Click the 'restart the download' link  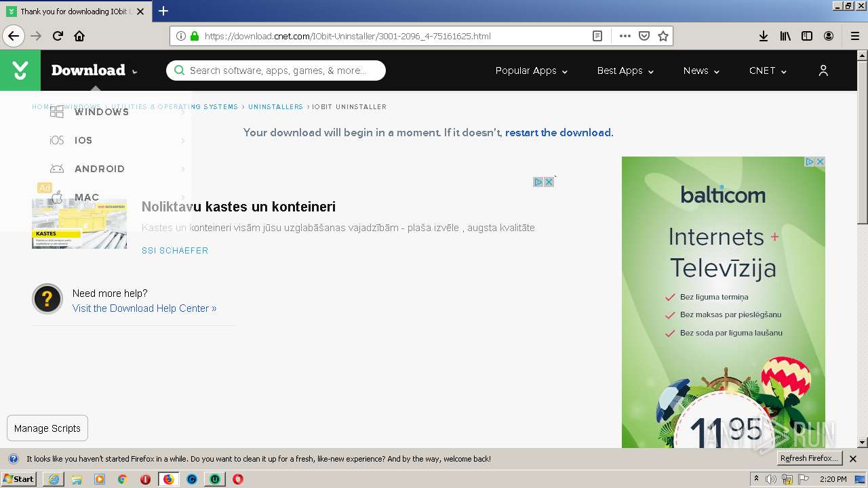(x=558, y=133)
